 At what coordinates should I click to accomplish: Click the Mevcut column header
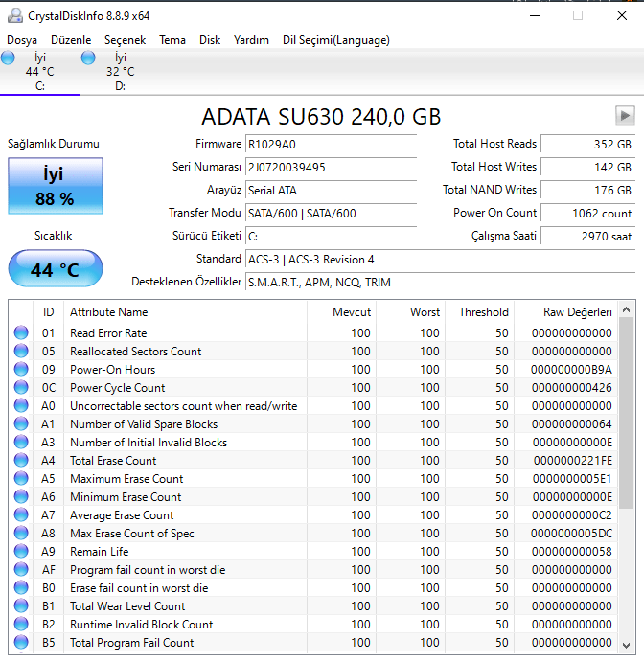click(341, 312)
